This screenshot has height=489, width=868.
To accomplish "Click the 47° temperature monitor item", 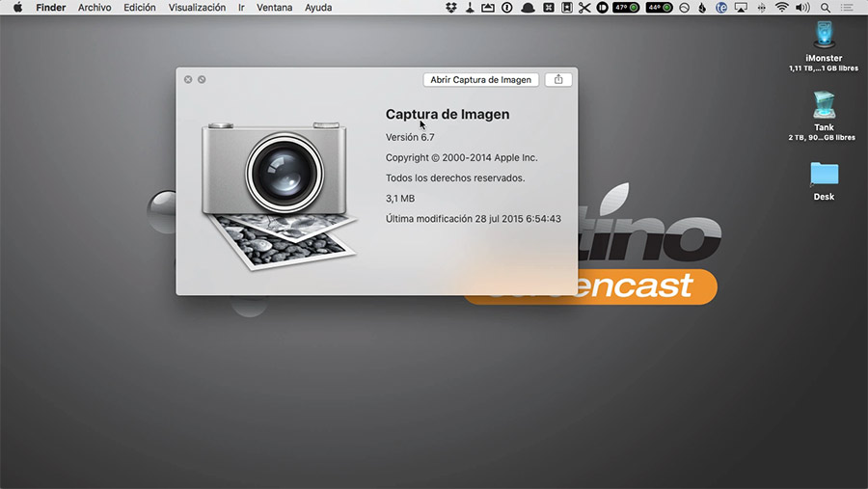I will point(626,8).
